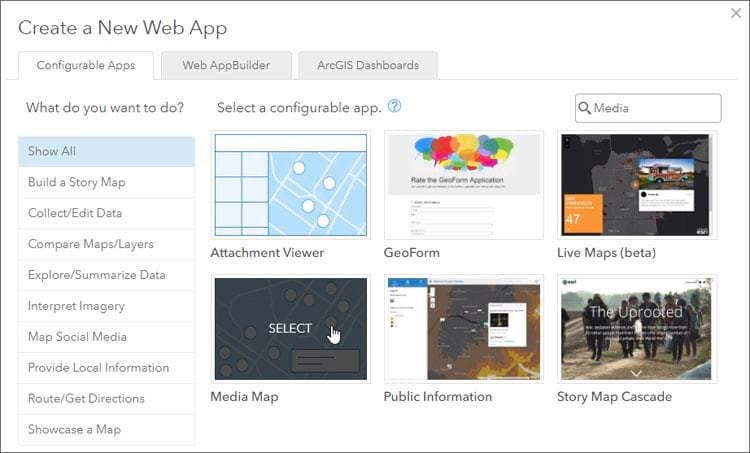Screen dimensions: 750x453
Task: Click the Media Map title label
Action: (x=244, y=397)
